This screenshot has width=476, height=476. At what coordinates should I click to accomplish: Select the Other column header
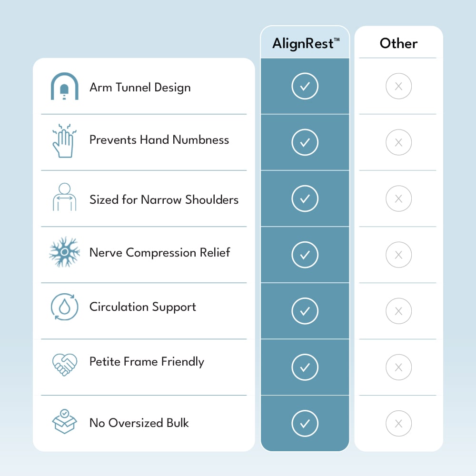[398, 44]
